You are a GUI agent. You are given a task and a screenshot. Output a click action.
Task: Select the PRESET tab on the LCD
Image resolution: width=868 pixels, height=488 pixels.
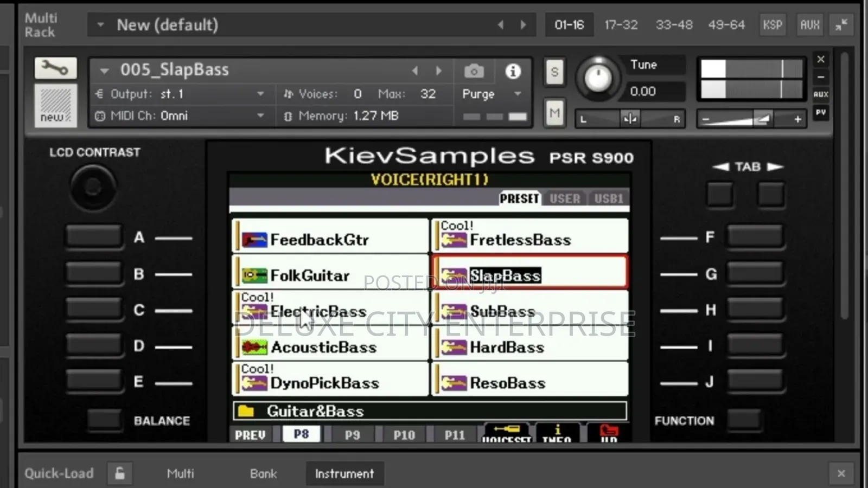519,198
